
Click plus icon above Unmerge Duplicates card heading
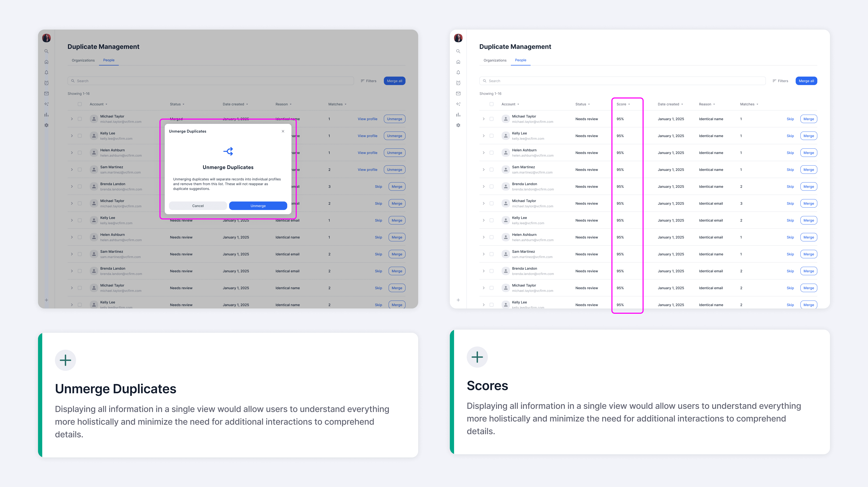coord(65,360)
